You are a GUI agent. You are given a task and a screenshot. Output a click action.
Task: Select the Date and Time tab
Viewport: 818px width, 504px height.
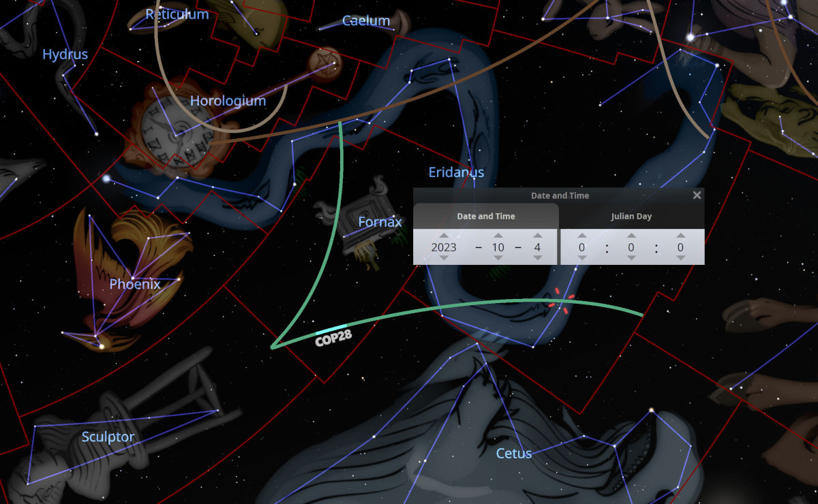click(486, 217)
